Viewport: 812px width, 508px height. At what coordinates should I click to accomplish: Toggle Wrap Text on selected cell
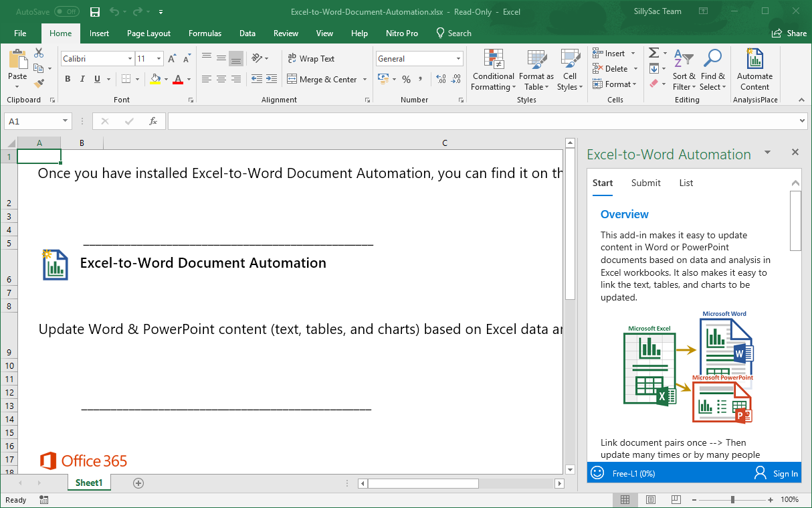click(311, 59)
